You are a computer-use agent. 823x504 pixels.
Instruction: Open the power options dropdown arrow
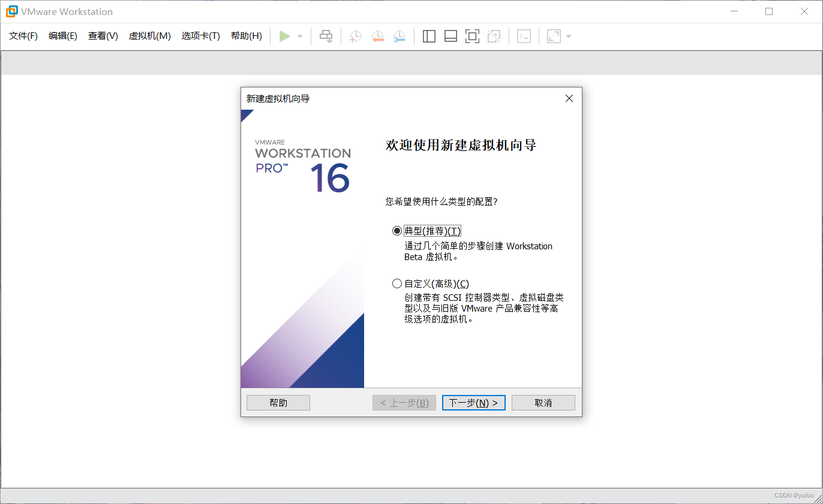coord(300,37)
